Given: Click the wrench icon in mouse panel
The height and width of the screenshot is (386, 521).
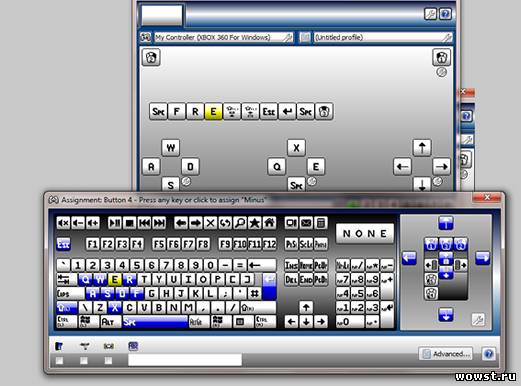Looking at the screenshot, I should point(478,320).
